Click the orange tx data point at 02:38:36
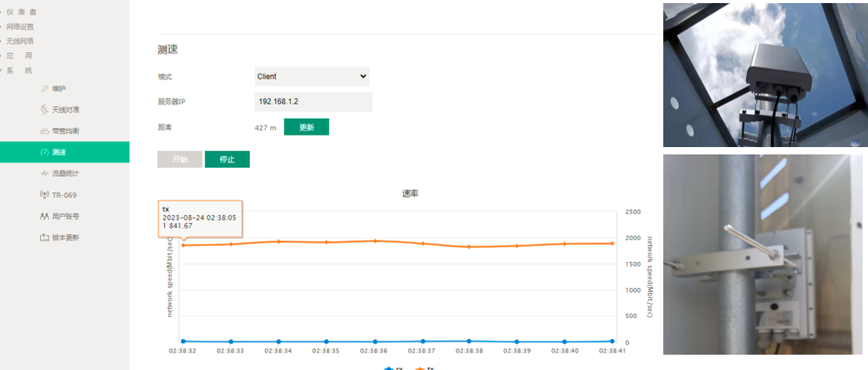Screen dimensions: 868x370 (375, 241)
